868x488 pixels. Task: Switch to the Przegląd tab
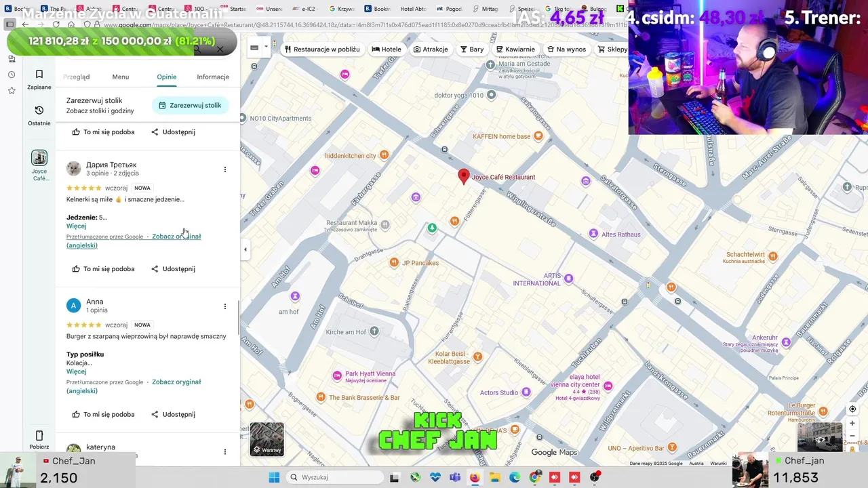pos(77,77)
